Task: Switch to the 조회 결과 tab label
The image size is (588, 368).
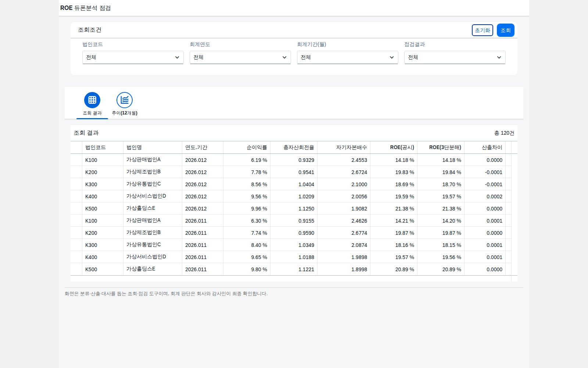Action: coord(92,113)
